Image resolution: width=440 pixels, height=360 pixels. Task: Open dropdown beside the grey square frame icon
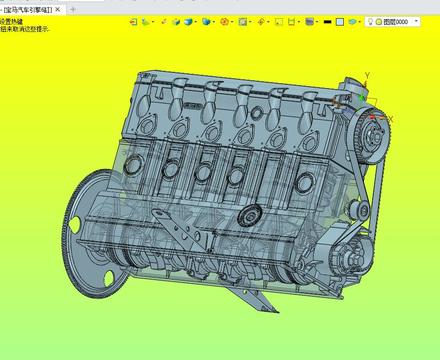click(x=250, y=22)
